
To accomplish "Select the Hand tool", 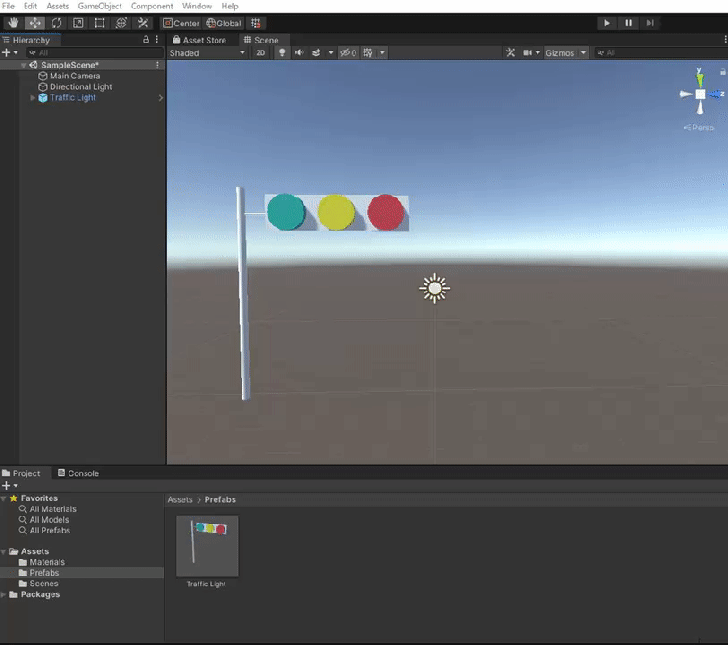I will pyautogui.click(x=13, y=23).
